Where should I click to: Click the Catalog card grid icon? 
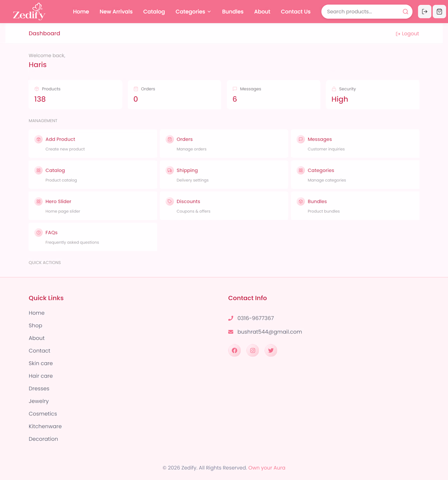(38, 170)
